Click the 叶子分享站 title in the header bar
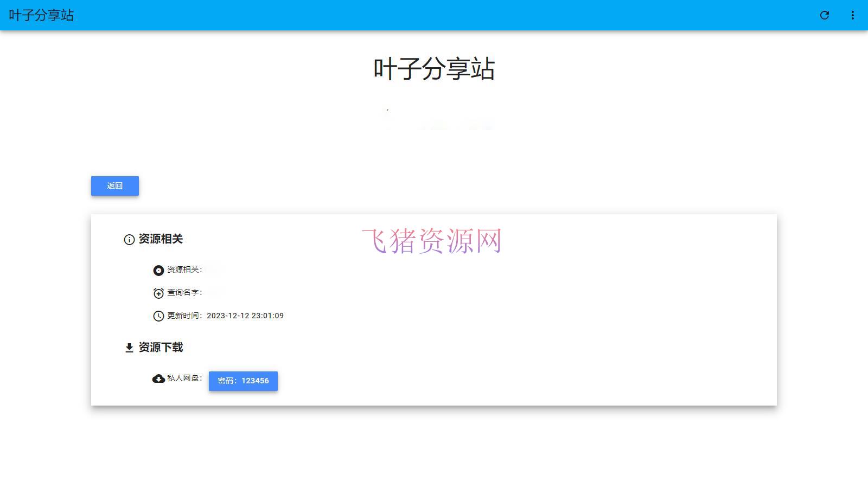Screen dimensions: 868x488 (40, 15)
